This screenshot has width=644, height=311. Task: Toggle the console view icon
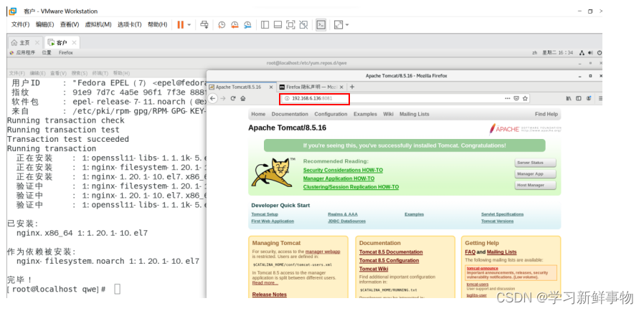[x=321, y=25]
